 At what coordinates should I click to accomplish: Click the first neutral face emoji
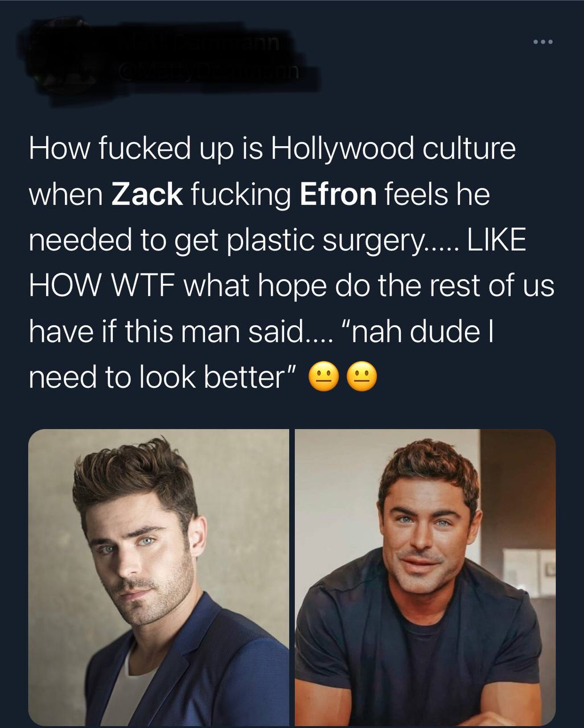point(323,377)
